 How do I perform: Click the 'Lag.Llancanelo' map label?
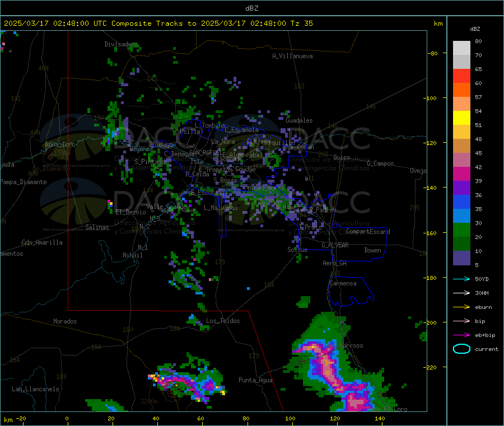click(x=35, y=389)
